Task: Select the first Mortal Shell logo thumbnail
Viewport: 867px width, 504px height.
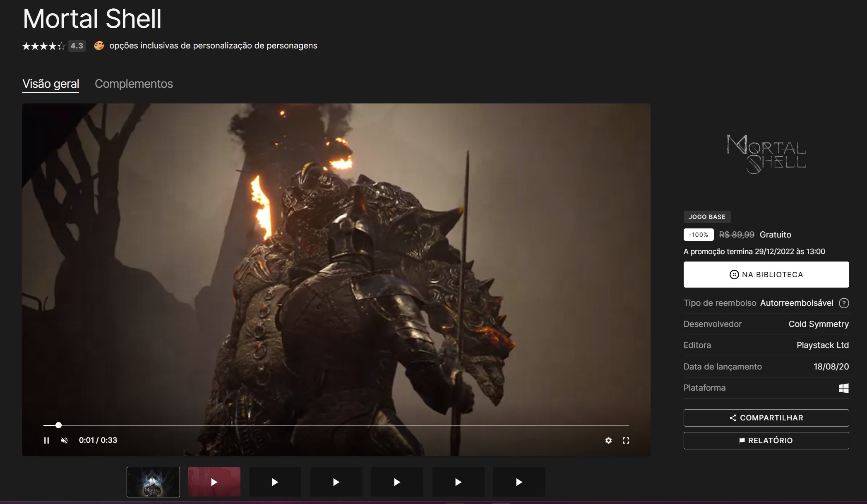Action: 153,482
